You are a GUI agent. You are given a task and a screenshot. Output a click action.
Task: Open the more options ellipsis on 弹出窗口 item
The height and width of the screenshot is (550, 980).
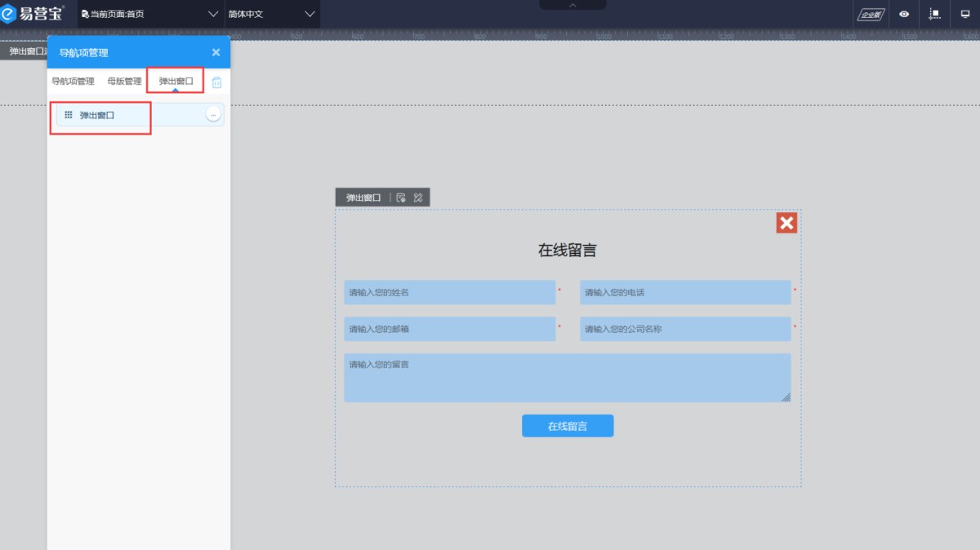coord(213,115)
